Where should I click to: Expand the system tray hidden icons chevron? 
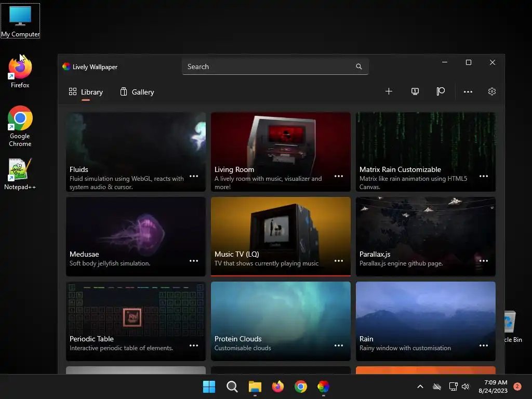click(x=420, y=387)
